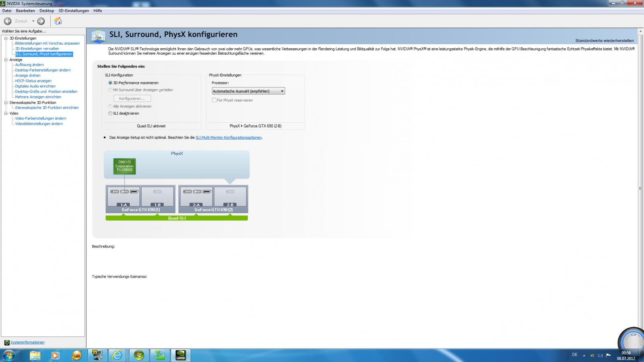Switch to NVIDIA Systemsteuerung taskbar button

(181, 355)
